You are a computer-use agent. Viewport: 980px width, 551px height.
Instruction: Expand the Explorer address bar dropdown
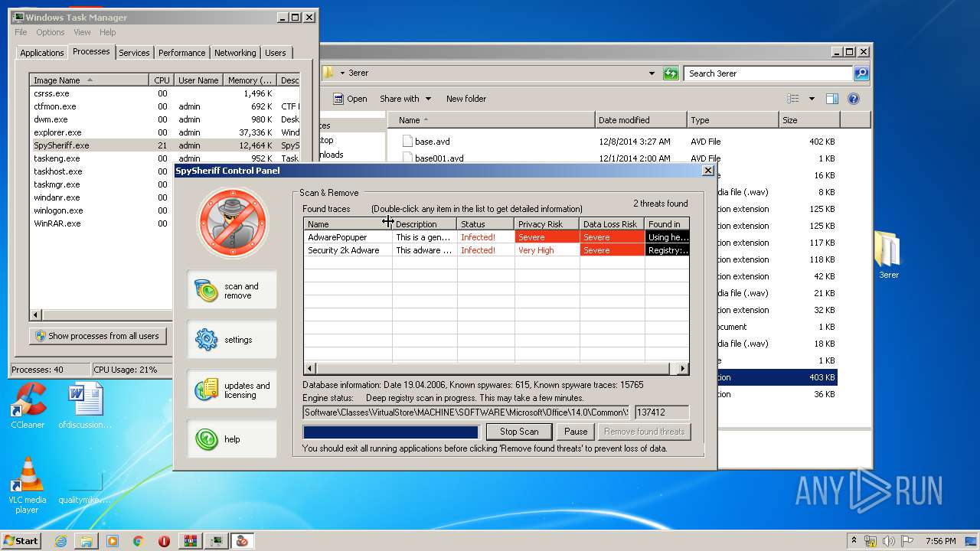(x=652, y=73)
